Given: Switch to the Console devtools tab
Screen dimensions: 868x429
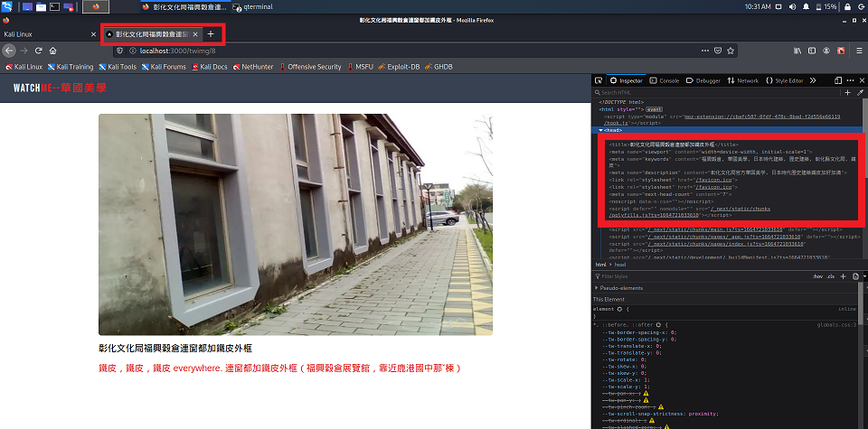Looking at the screenshot, I should pos(665,80).
